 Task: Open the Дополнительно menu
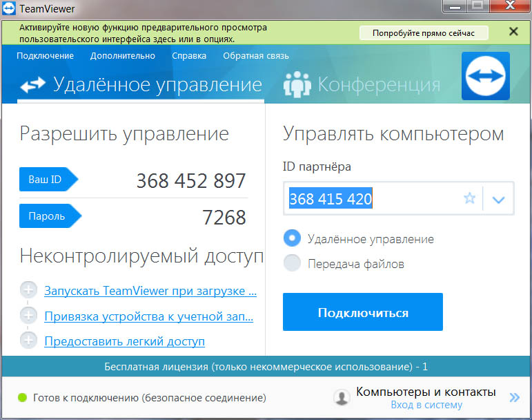click(123, 56)
